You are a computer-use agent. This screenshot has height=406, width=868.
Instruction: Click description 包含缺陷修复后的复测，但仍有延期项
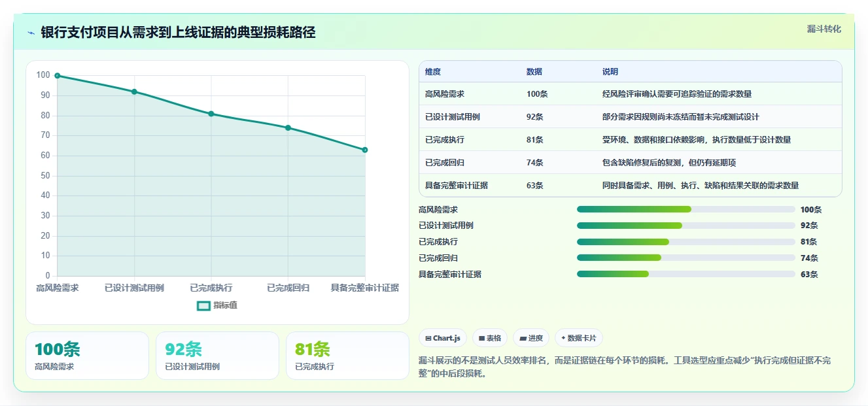pos(669,163)
